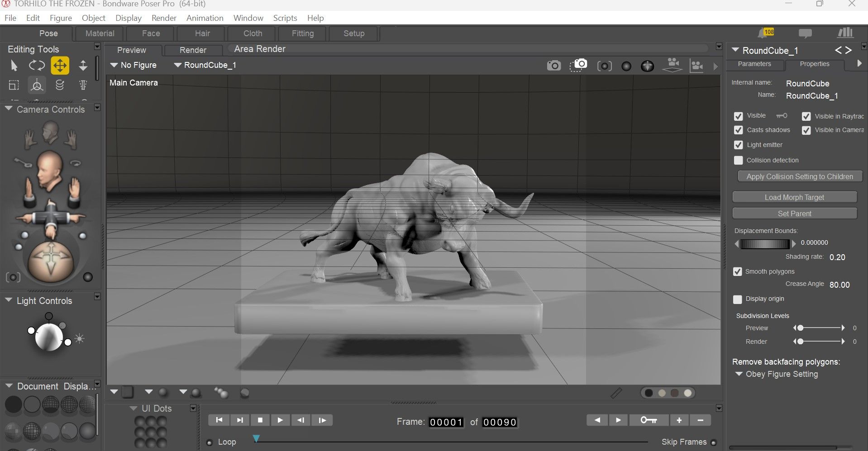Image resolution: width=868 pixels, height=451 pixels.
Task: Open the Animation menu
Action: pyautogui.click(x=205, y=18)
